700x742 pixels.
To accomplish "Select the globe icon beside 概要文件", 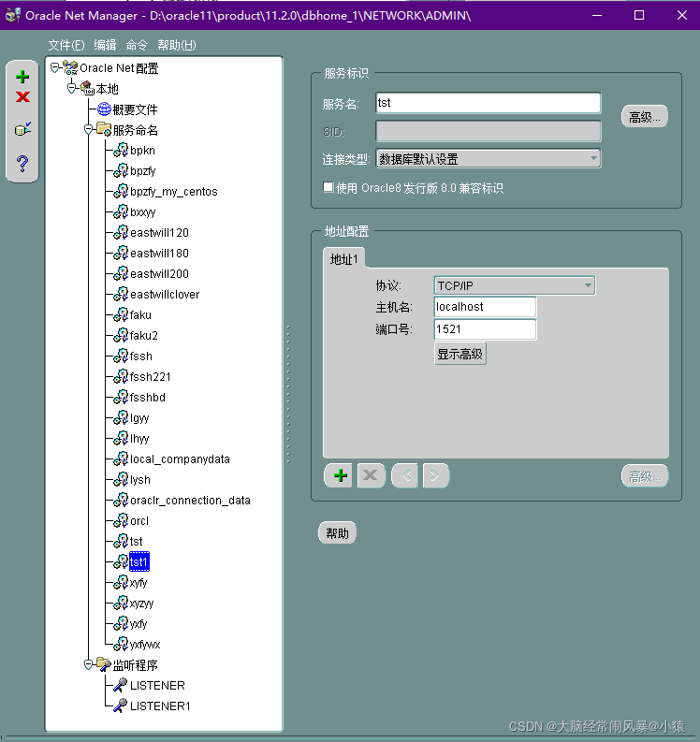I will coord(104,109).
